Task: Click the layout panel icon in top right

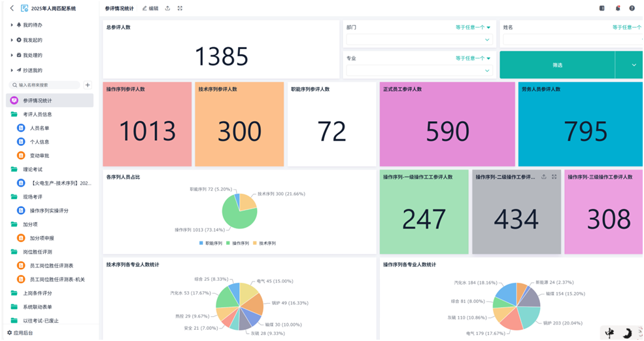Action: click(x=602, y=9)
